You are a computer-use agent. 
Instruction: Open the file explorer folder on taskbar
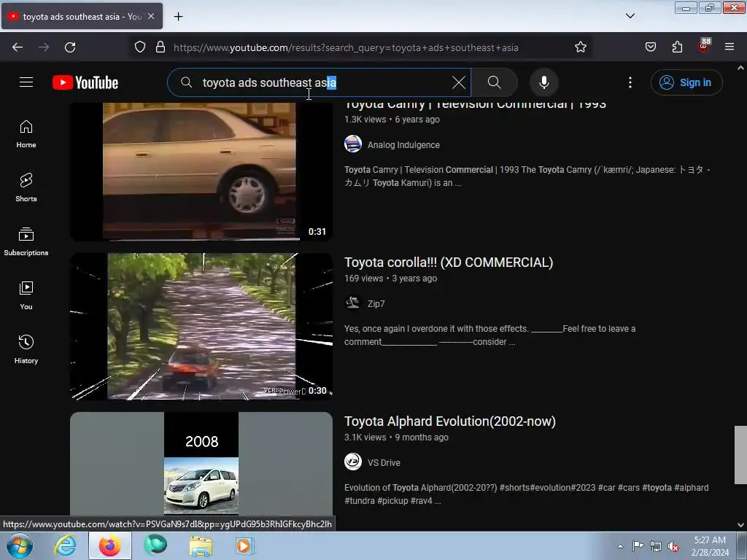(201, 546)
